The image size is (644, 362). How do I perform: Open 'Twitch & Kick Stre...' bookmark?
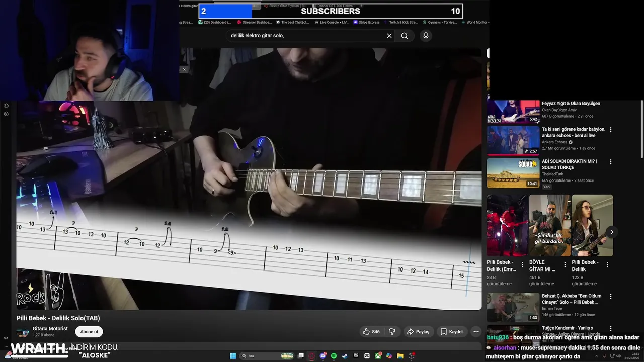click(x=400, y=22)
